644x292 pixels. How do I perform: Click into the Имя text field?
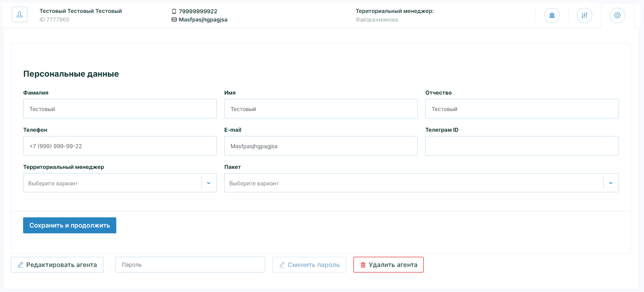(321, 109)
